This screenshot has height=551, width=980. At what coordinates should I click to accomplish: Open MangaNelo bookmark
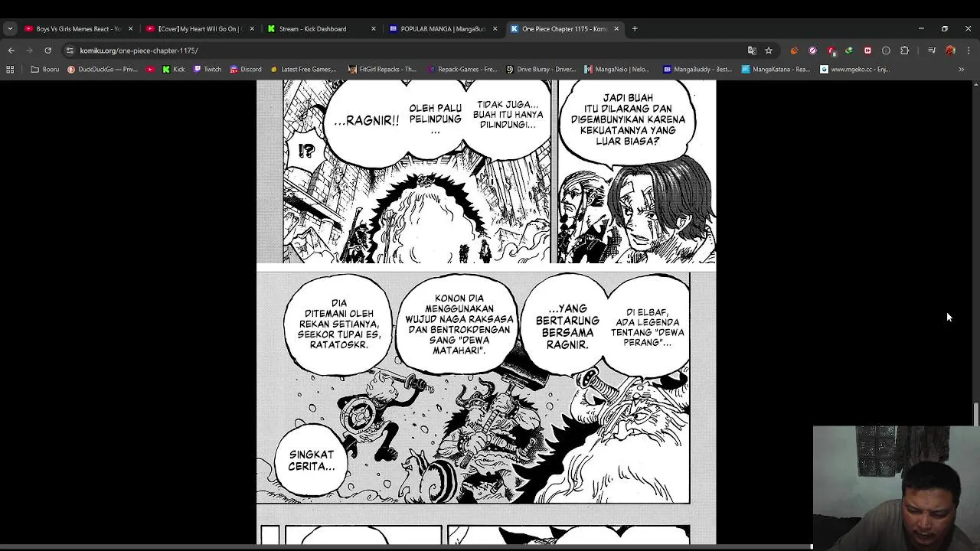(617, 69)
